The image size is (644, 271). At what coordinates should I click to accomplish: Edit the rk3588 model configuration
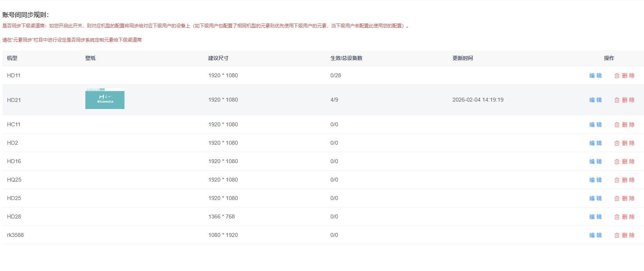595,235
